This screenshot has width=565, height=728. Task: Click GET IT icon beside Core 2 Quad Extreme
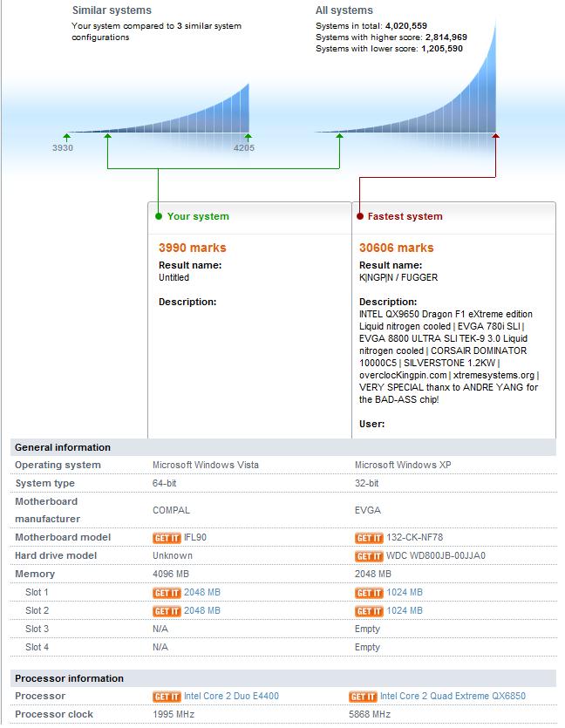coord(363,697)
